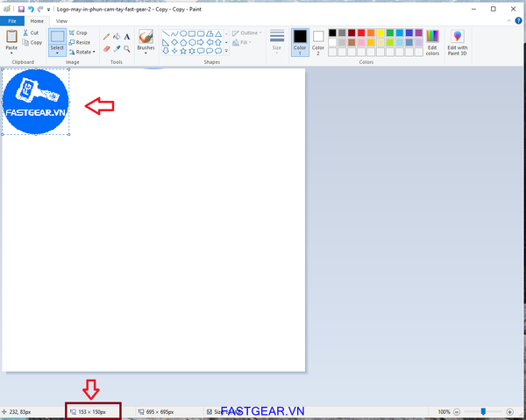Expand the Brushes dropdown arrow
Viewport: 526px width, 420px height.
[146, 53]
